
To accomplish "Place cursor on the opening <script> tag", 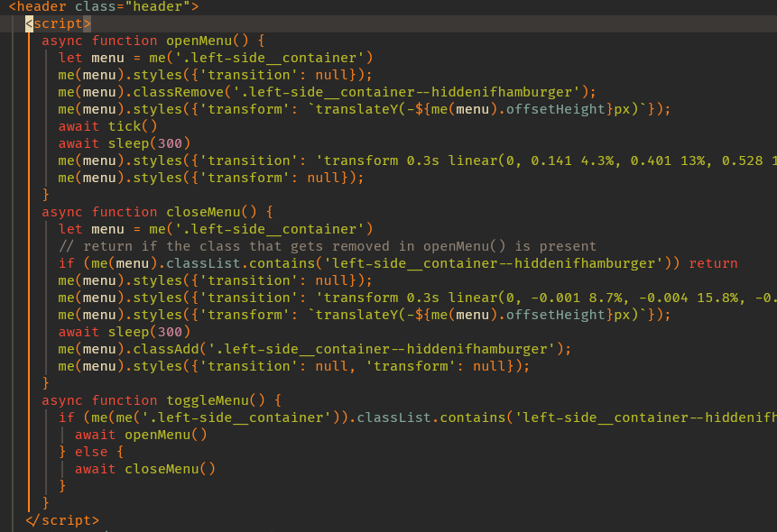I will coord(58,23).
